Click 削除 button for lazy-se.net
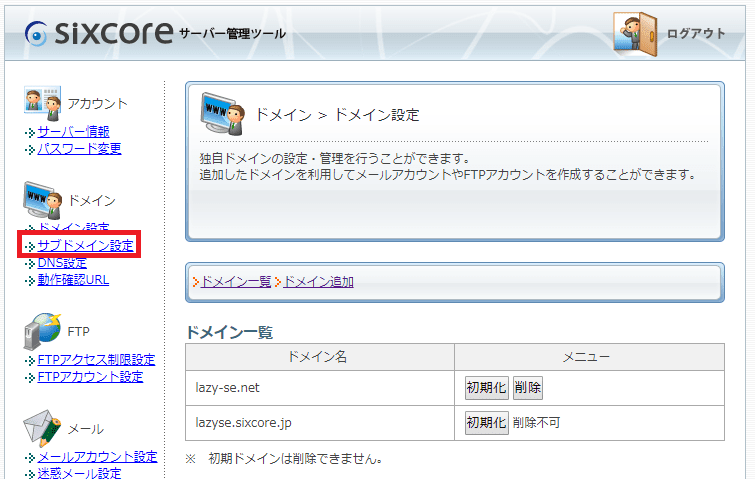 click(528, 388)
